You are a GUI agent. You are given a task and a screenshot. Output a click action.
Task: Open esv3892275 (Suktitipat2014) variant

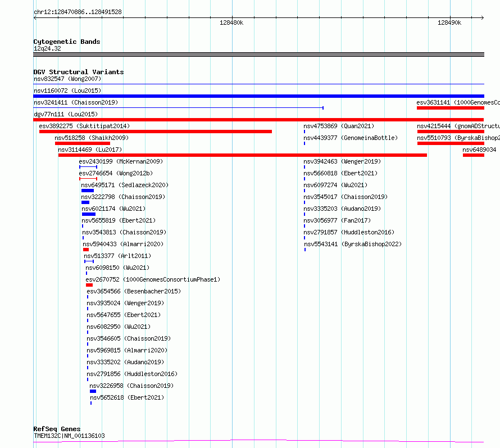point(84,126)
